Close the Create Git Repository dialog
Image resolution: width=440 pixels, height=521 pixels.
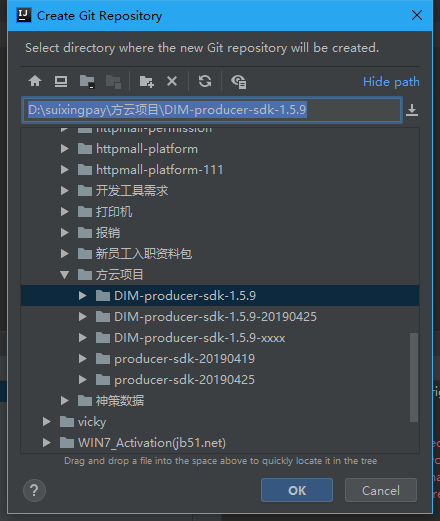pyautogui.click(x=417, y=15)
